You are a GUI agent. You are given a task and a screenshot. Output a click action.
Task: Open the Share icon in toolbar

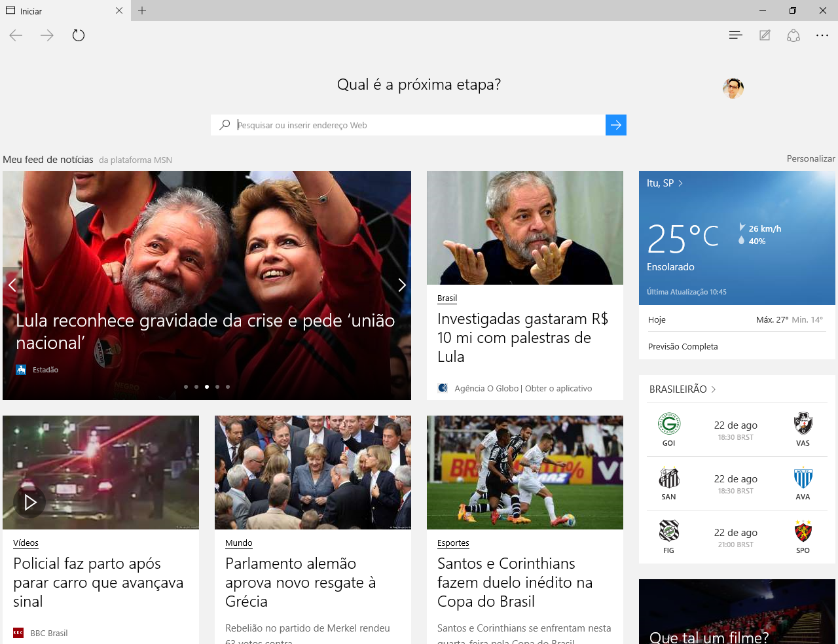793,35
